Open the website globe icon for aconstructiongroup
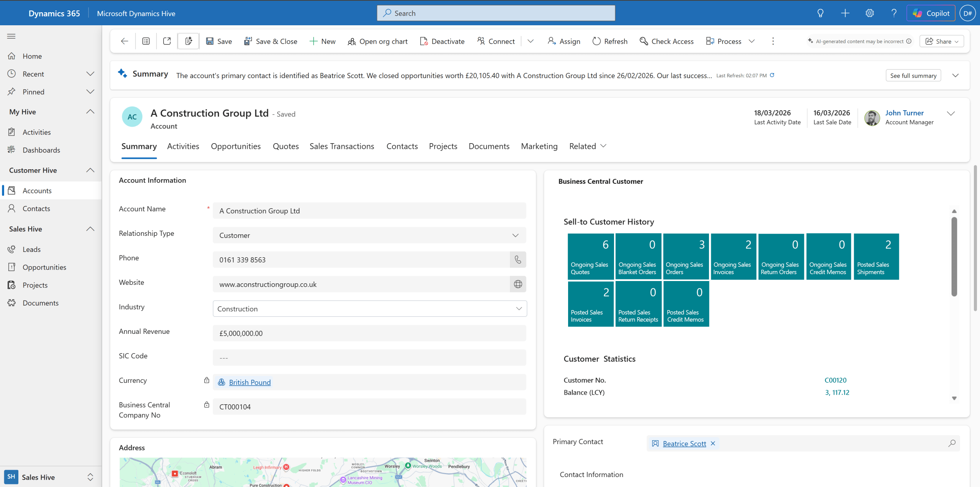Screen dimensions: 980x487 (518, 284)
